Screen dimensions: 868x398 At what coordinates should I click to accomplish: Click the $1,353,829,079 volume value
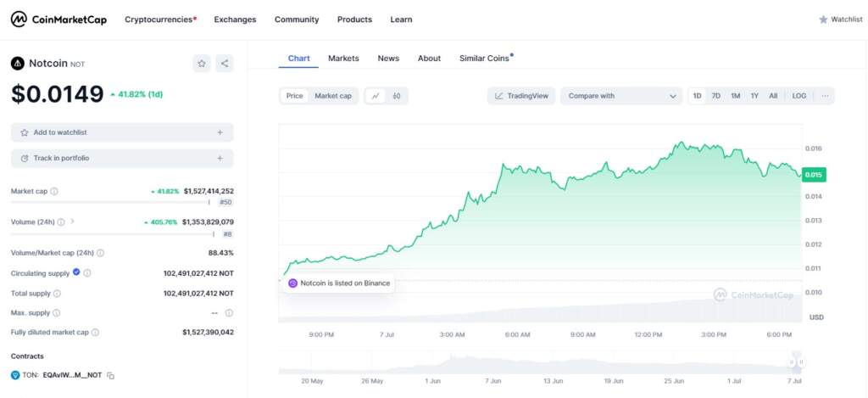[x=208, y=222]
